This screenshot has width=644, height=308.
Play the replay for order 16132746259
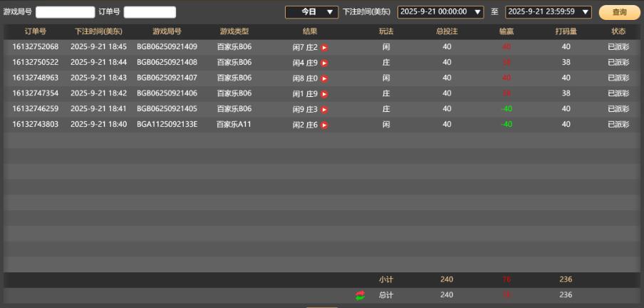(324, 109)
